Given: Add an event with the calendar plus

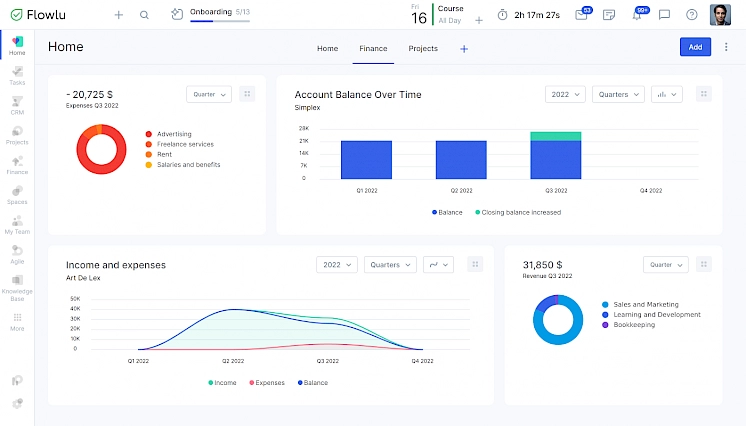Looking at the screenshot, I should point(479,20).
